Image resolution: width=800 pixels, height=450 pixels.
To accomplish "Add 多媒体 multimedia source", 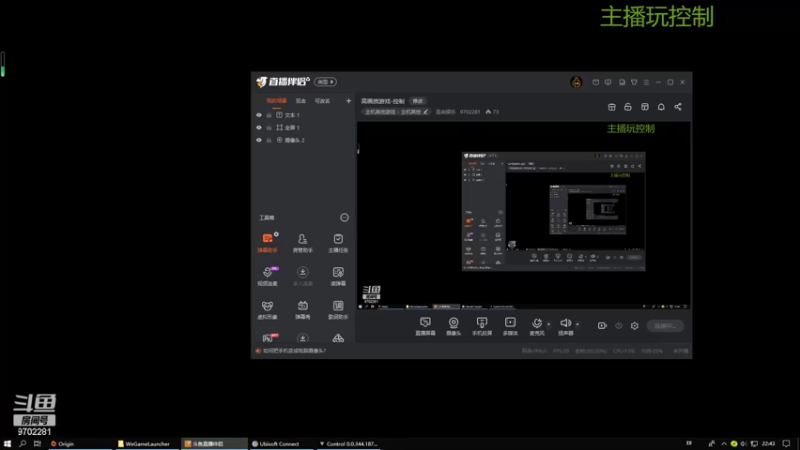I will click(x=510, y=327).
